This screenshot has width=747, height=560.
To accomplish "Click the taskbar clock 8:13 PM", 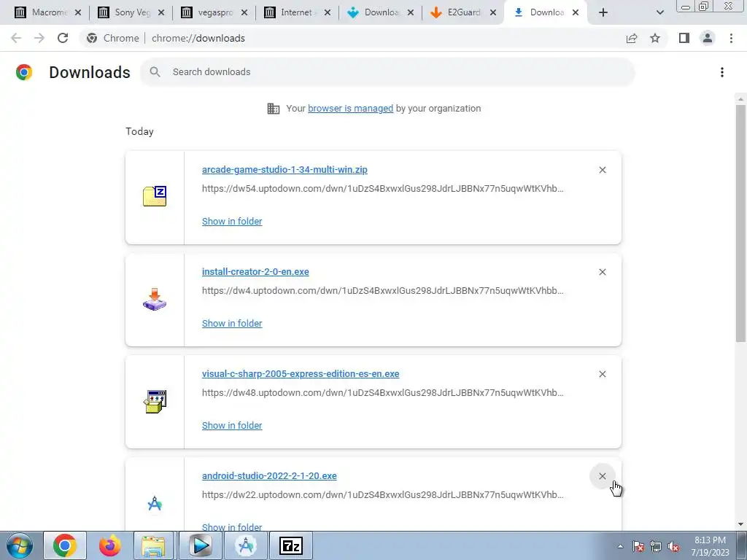I will 710,546.
